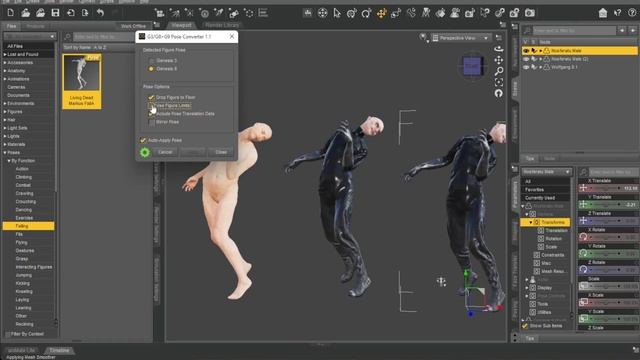This screenshot has width=640, height=360.
Task: Click the Undo arrow icon
Action: (x=100, y=13)
